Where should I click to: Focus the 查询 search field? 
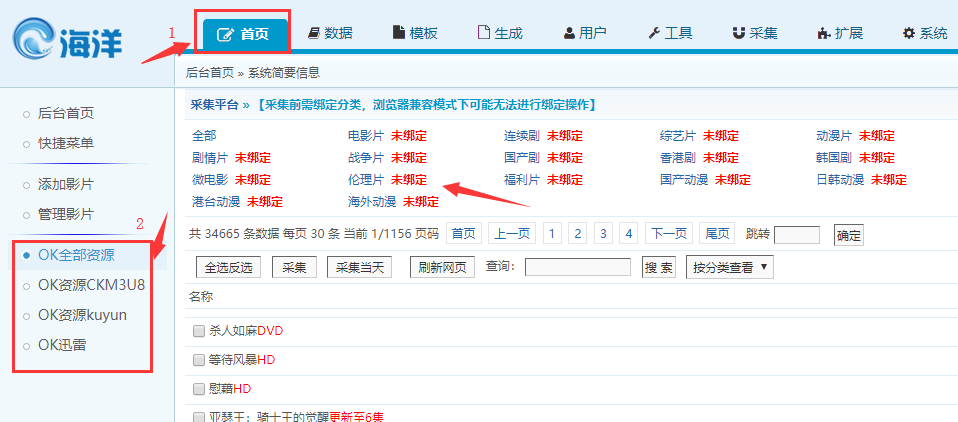[578, 267]
